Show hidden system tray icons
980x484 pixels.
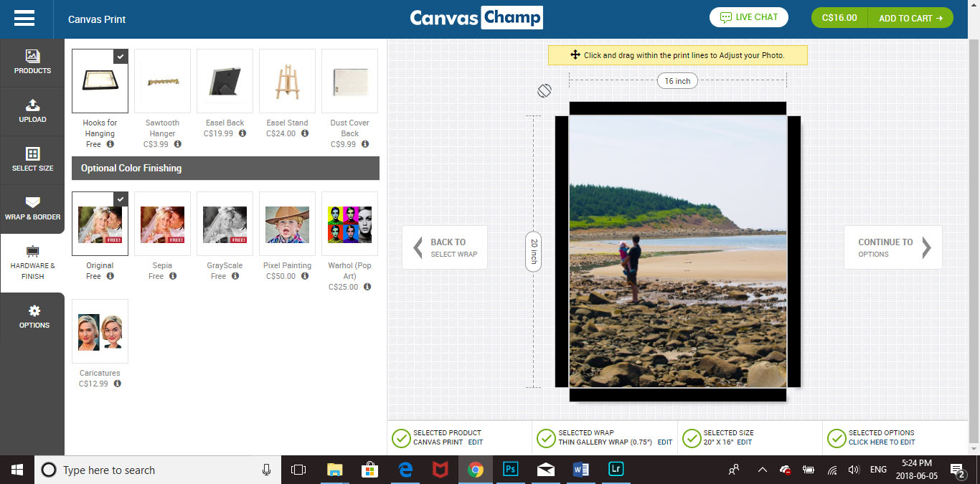tap(762, 470)
